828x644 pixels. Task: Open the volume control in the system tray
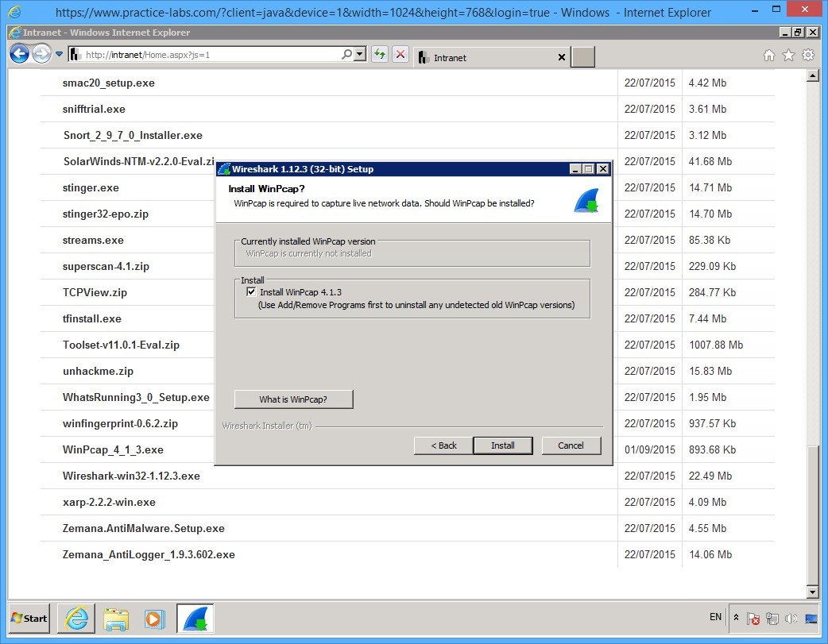pos(791,619)
